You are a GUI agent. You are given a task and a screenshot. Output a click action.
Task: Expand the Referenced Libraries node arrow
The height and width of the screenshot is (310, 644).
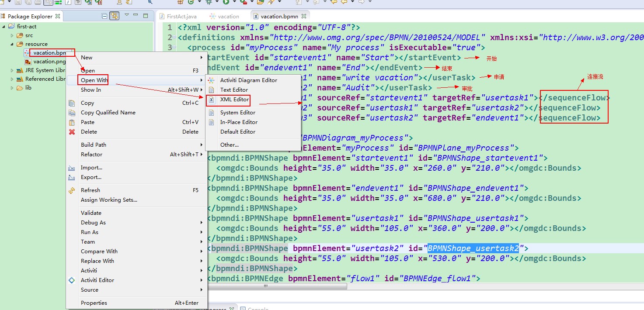tap(12, 79)
